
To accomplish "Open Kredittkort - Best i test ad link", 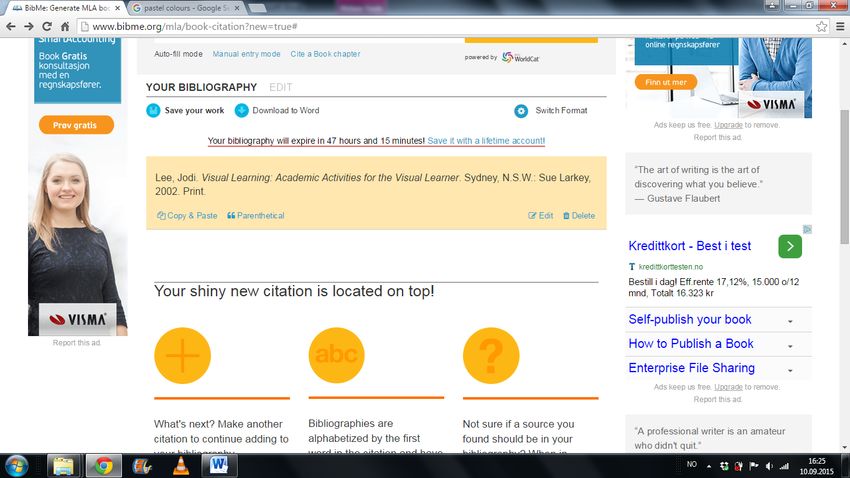I will (x=690, y=246).
